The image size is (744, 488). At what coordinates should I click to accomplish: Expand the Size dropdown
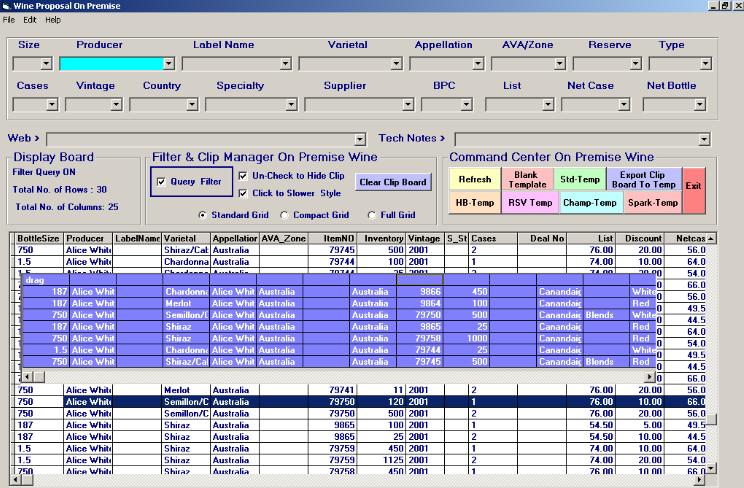coord(46,64)
